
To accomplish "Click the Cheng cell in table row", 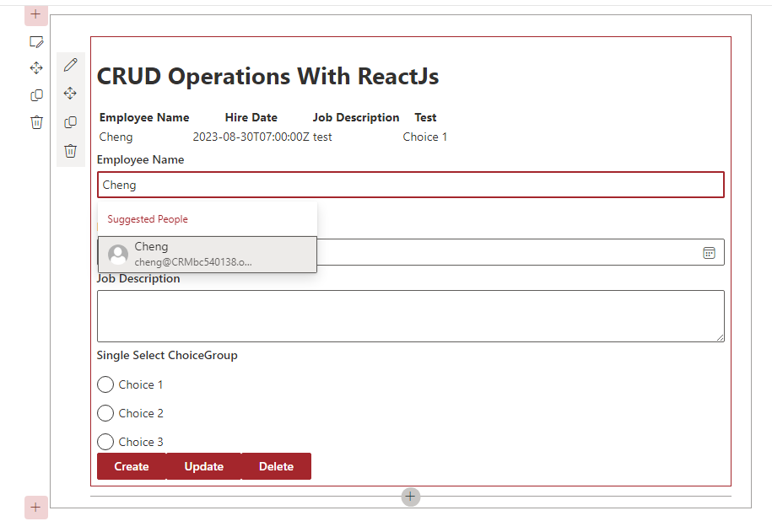I will click(x=116, y=137).
